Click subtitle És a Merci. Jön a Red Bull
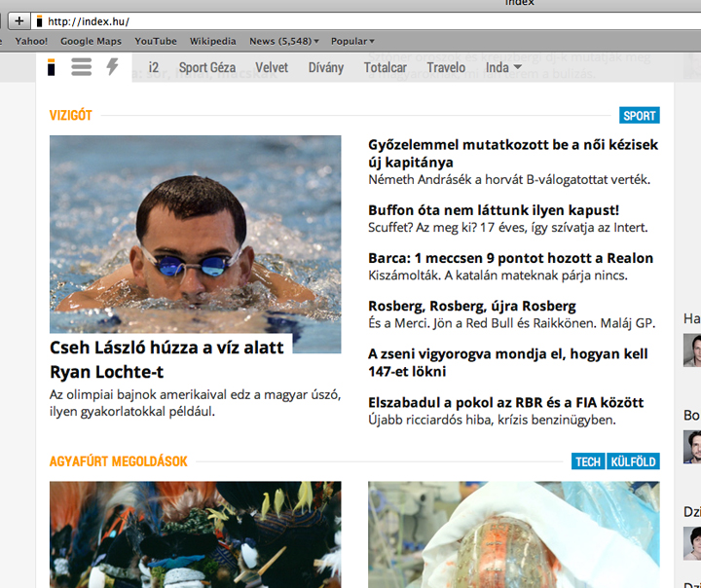701x588 pixels. pos(511,323)
